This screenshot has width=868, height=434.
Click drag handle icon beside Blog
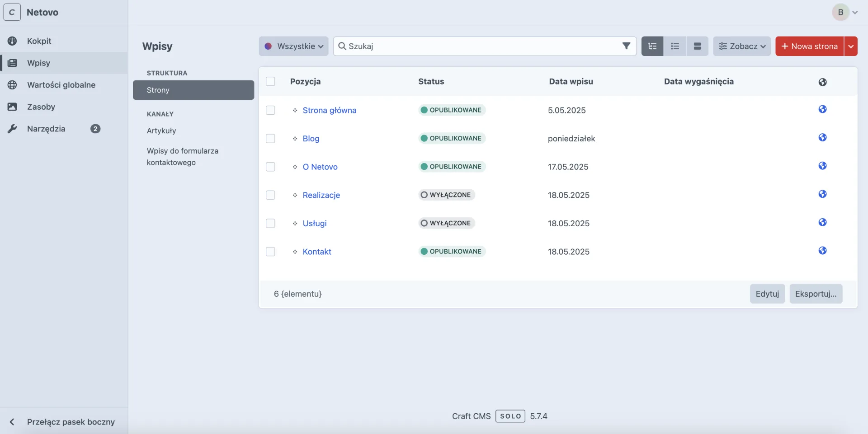click(295, 139)
